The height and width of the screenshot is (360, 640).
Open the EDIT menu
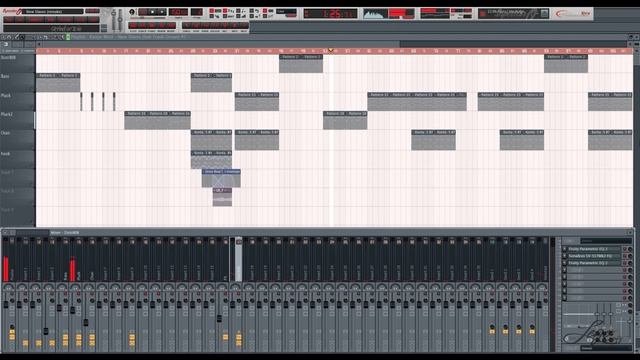coord(20,19)
